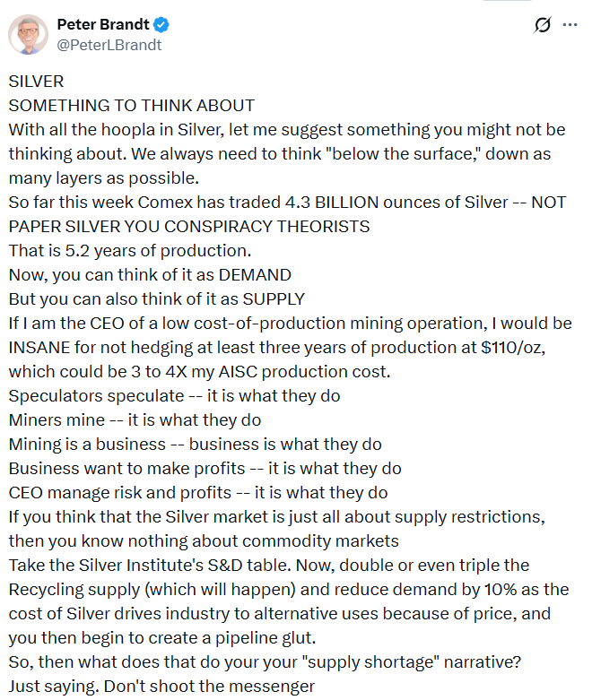Click the "CEO manage risk and profits" line
592x700 pixels.
coord(198,492)
